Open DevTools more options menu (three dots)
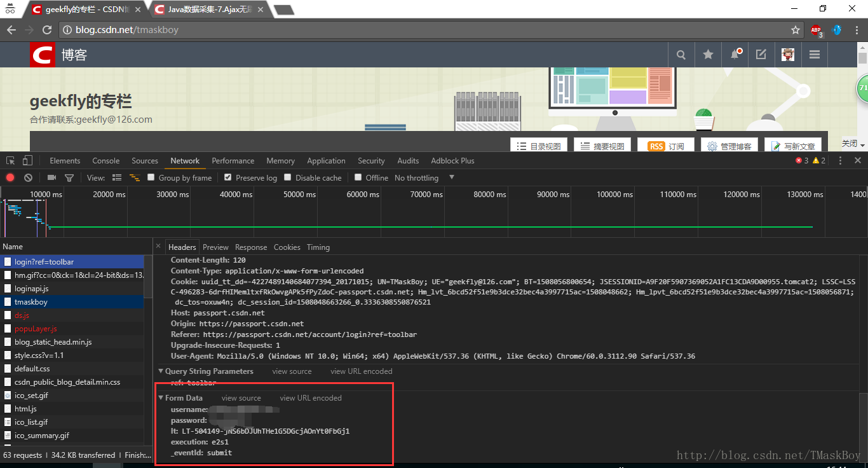 [840, 160]
